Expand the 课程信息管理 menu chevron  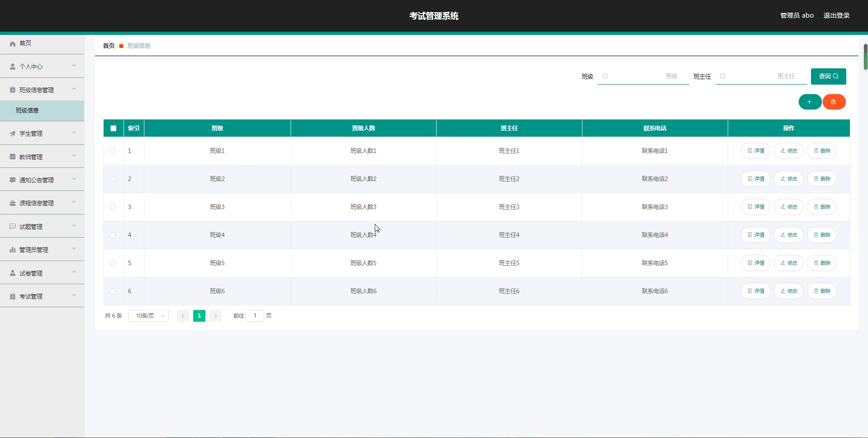[x=74, y=202]
